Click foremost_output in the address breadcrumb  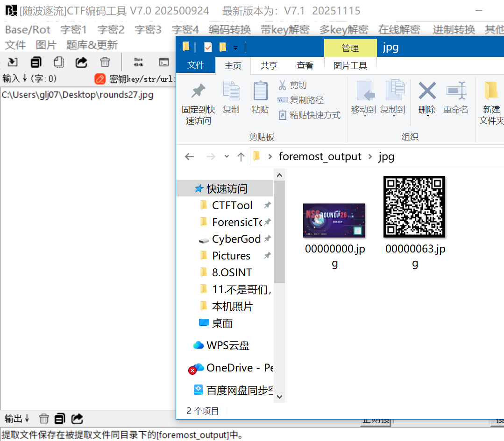point(320,156)
